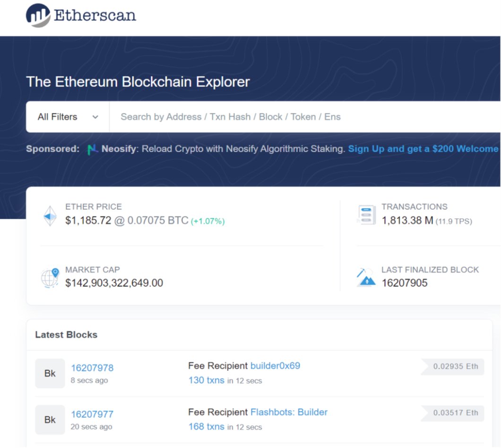501x448 pixels.
Task: Open block 16207977
Action: (x=92, y=414)
